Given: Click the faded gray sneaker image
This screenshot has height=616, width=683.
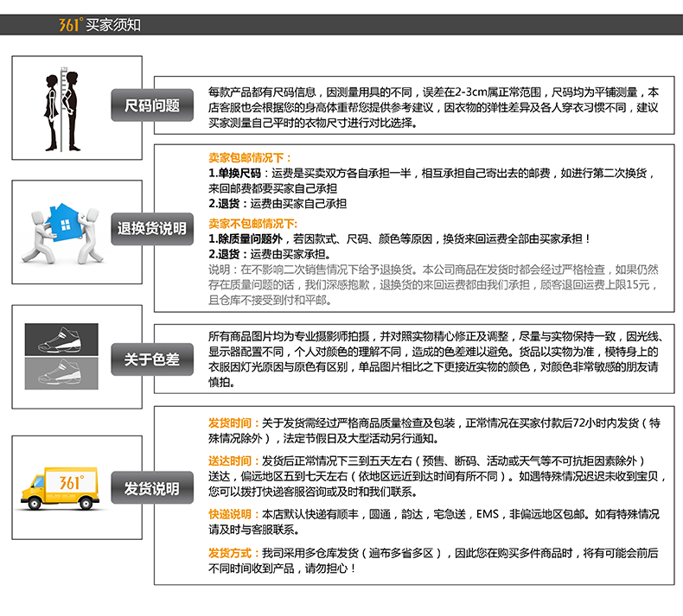Looking at the screenshot, I should point(61,373).
